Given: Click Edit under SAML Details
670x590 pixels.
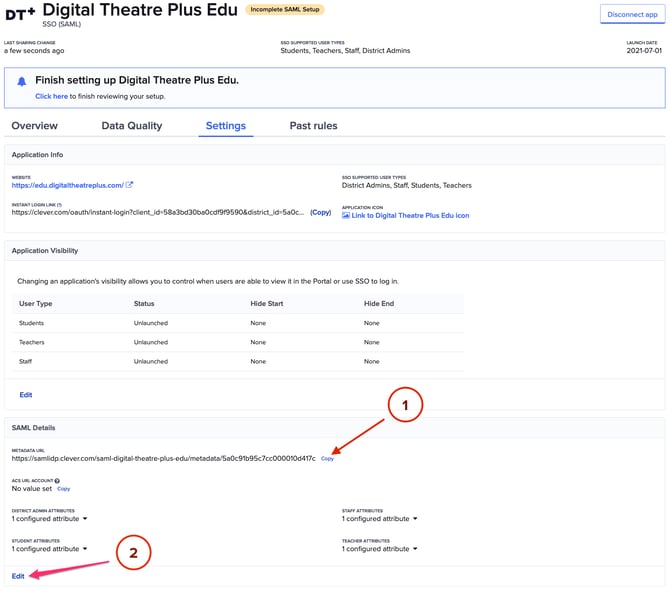Looking at the screenshot, I should pyautogui.click(x=18, y=576).
